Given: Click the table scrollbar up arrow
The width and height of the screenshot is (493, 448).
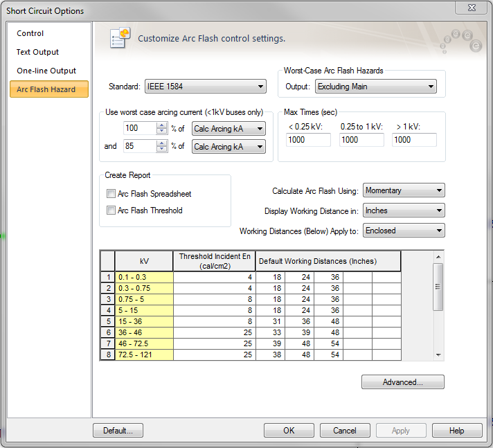Looking at the screenshot, I should (438, 257).
